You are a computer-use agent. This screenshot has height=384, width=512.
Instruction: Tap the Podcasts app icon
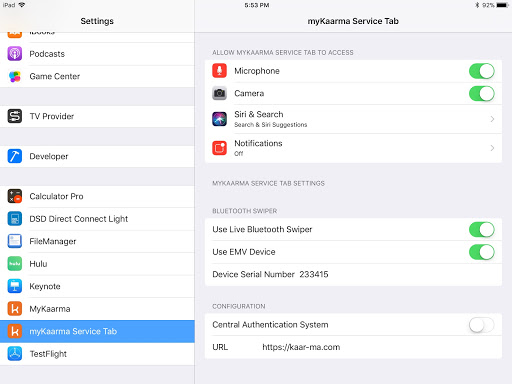pyautogui.click(x=15, y=54)
